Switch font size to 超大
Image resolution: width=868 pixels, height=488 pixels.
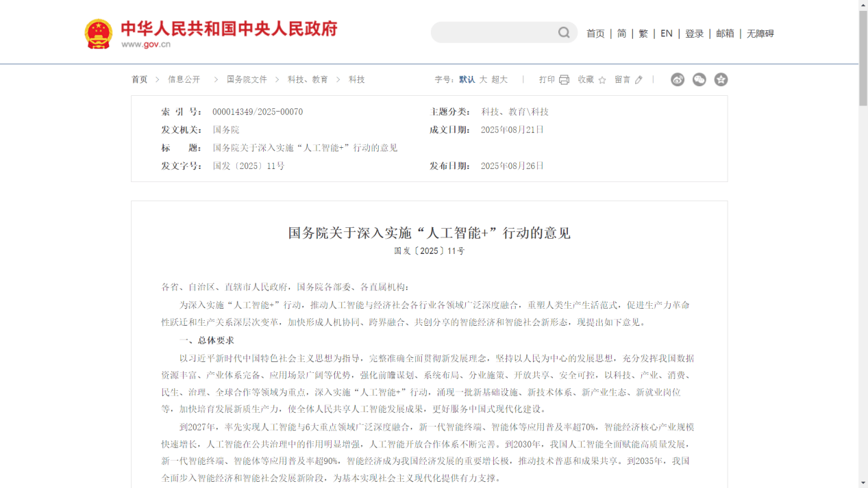(499, 79)
